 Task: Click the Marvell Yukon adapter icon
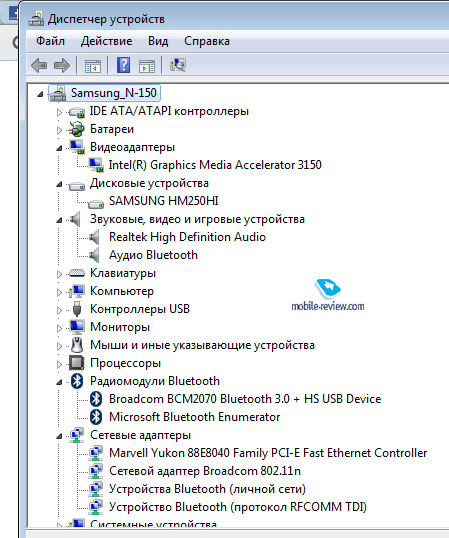tap(96, 453)
